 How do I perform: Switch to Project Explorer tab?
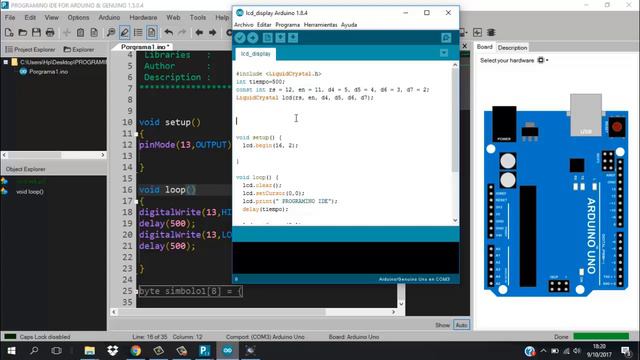[30, 49]
